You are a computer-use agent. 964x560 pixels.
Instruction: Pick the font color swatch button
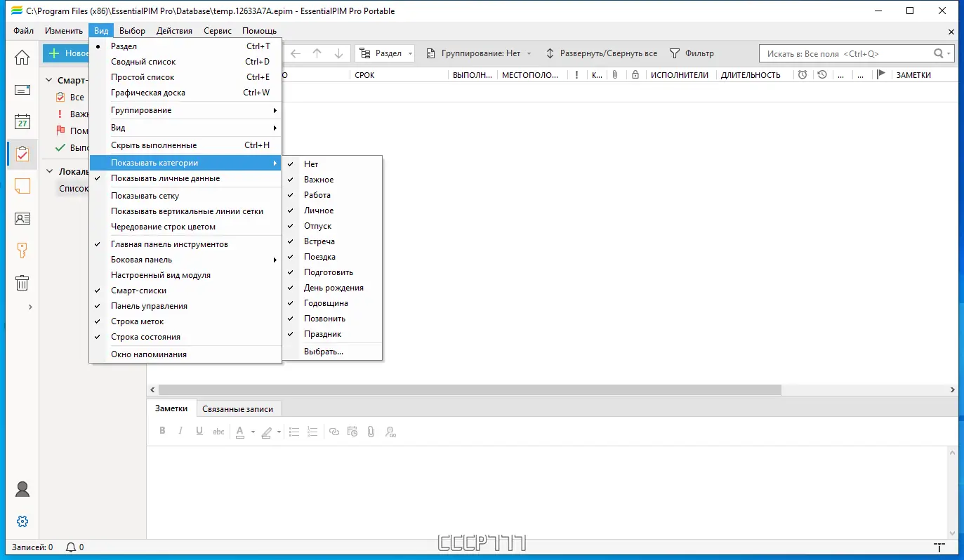click(x=240, y=432)
